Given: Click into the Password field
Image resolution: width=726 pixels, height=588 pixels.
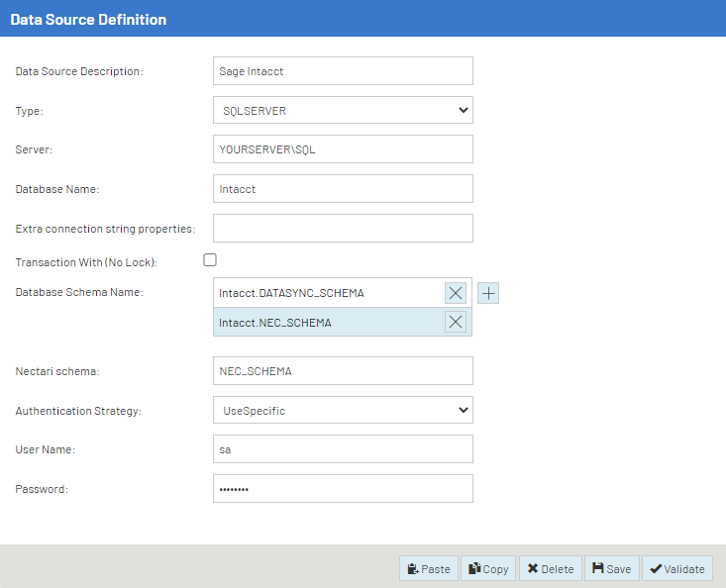Looking at the screenshot, I should 343,489.
